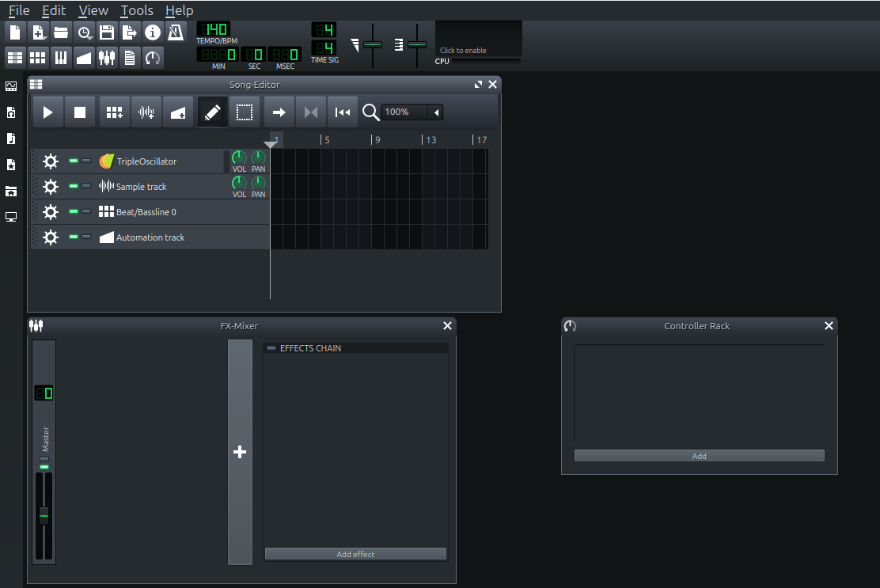
Task: Click the Add beat/bassline icon
Action: click(x=115, y=112)
